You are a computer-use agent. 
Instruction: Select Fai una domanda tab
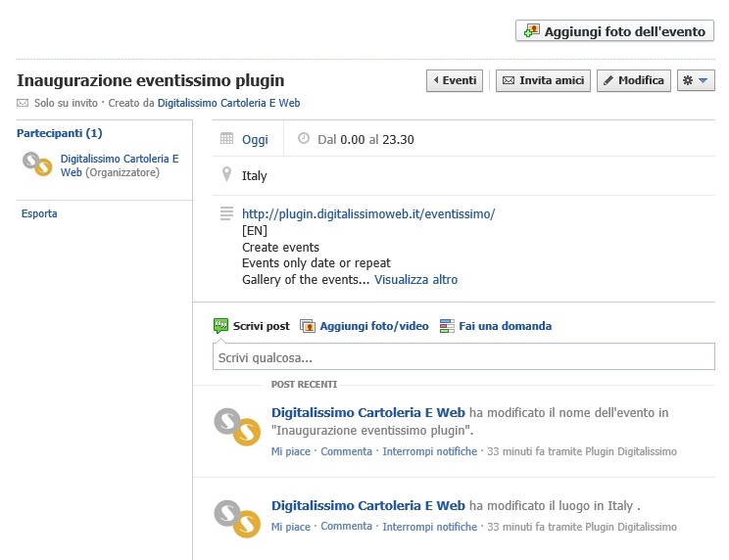[x=506, y=326]
